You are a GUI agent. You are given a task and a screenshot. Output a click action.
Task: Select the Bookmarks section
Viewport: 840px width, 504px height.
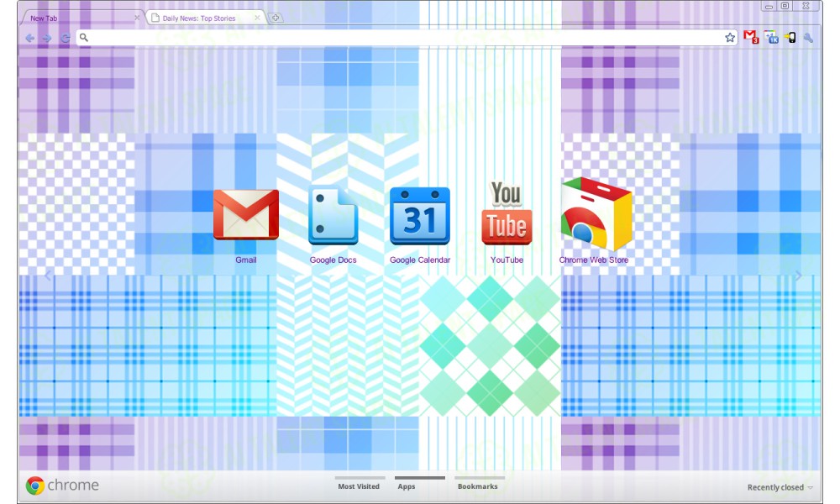pos(478,485)
